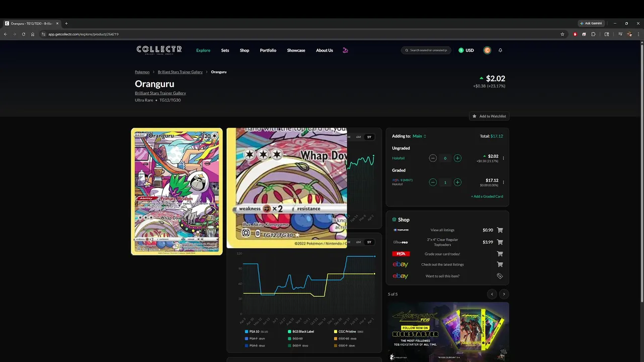The image size is (644, 362).
Task: Show previous promo banner
Action: pos(492,294)
